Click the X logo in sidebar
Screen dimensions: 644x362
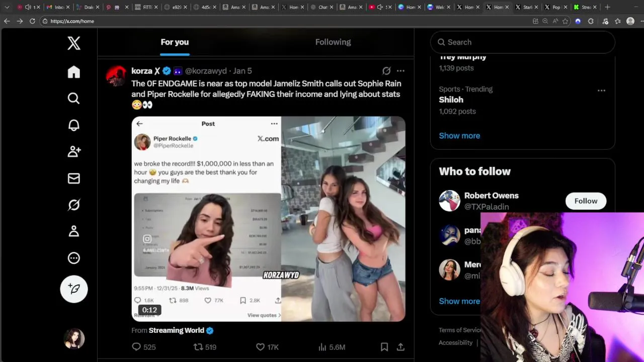(x=74, y=43)
